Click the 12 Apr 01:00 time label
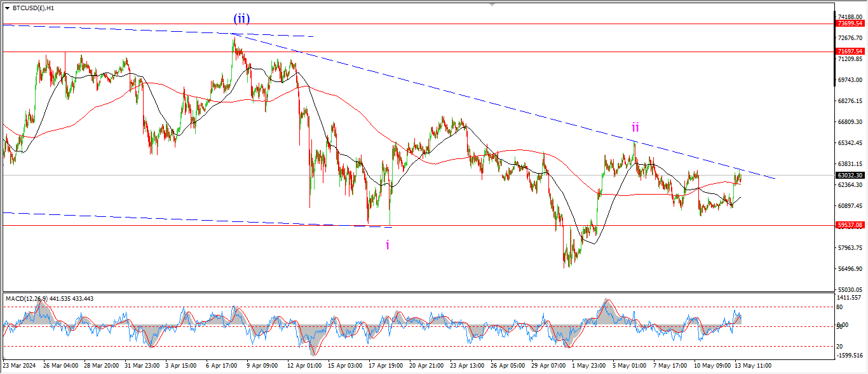This screenshot has height=374, width=868. [304, 366]
